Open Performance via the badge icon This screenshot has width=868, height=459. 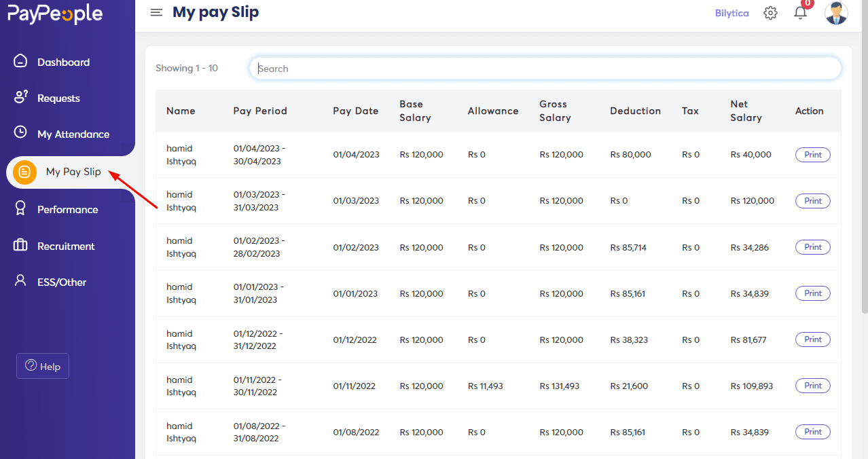click(x=20, y=209)
